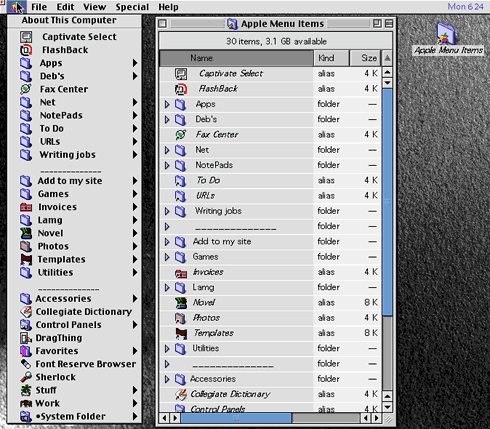Open the Special menu
The height and width of the screenshot is (429, 490).
[132, 7]
